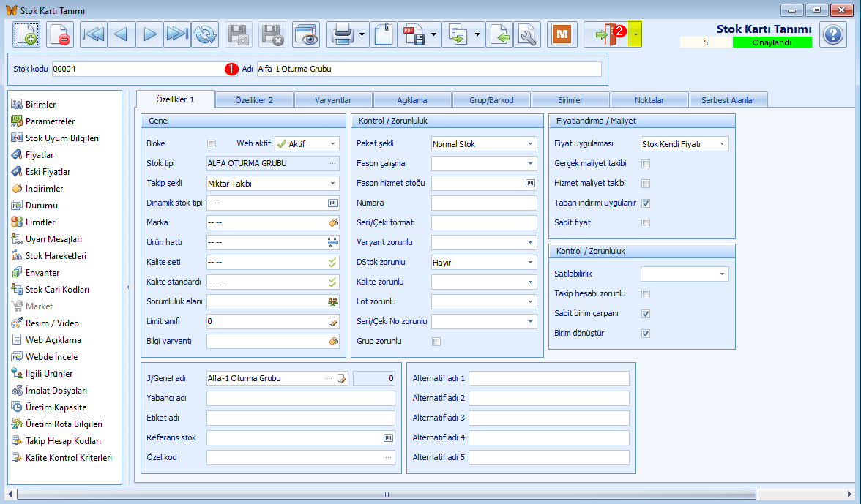Screen dimensions: 861x504
Task: Switch to Serbest Alanlar tab
Action: coord(728,99)
